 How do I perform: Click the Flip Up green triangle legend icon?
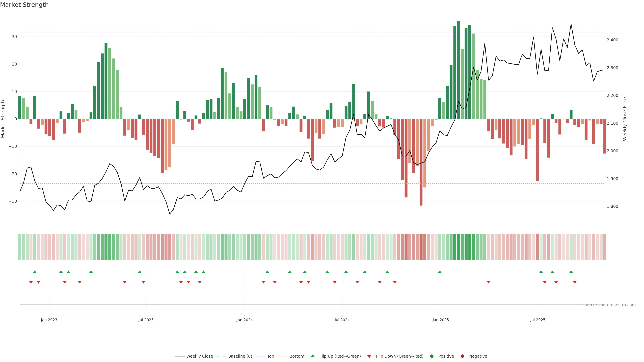coord(312,356)
